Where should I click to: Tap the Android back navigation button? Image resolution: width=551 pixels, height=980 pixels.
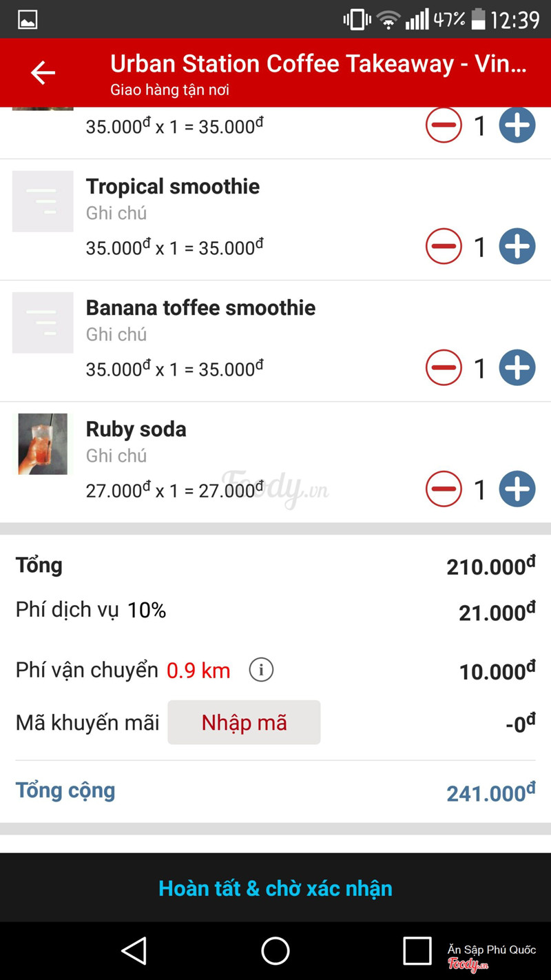click(x=134, y=951)
